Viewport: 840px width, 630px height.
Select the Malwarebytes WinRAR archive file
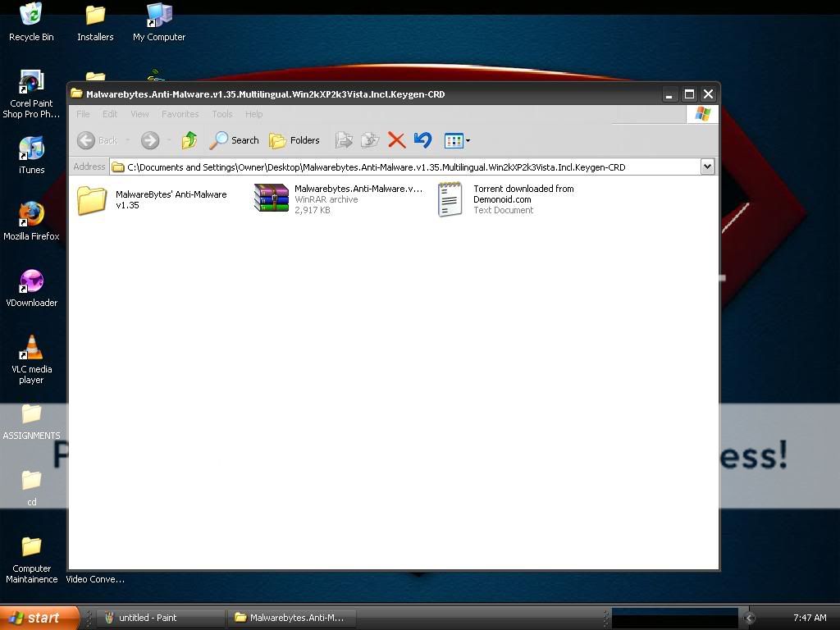(x=338, y=199)
